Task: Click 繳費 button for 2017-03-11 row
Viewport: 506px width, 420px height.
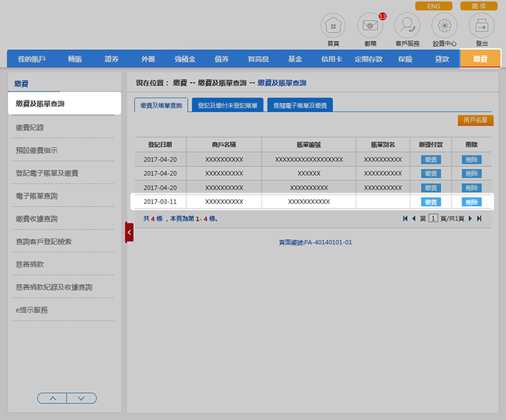Action: coord(431,202)
